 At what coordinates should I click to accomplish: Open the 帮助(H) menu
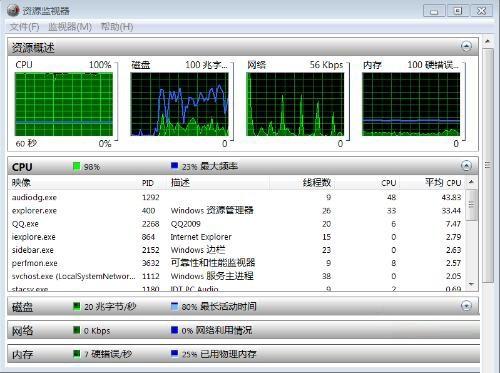click(x=117, y=27)
